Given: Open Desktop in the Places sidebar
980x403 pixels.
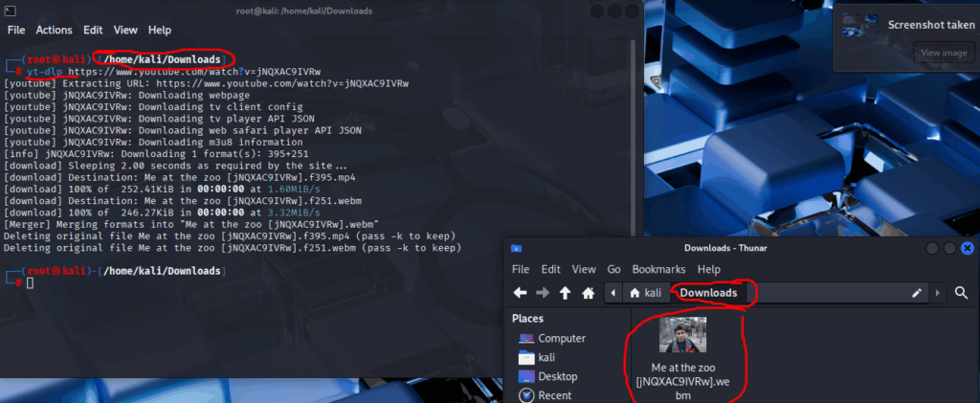Looking at the screenshot, I should [x=558, y=377].
